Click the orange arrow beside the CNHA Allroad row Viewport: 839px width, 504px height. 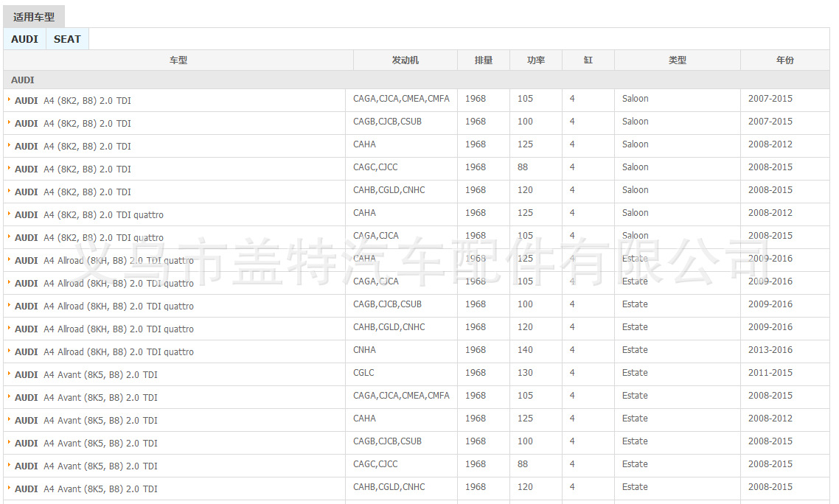tap(9, 351)
